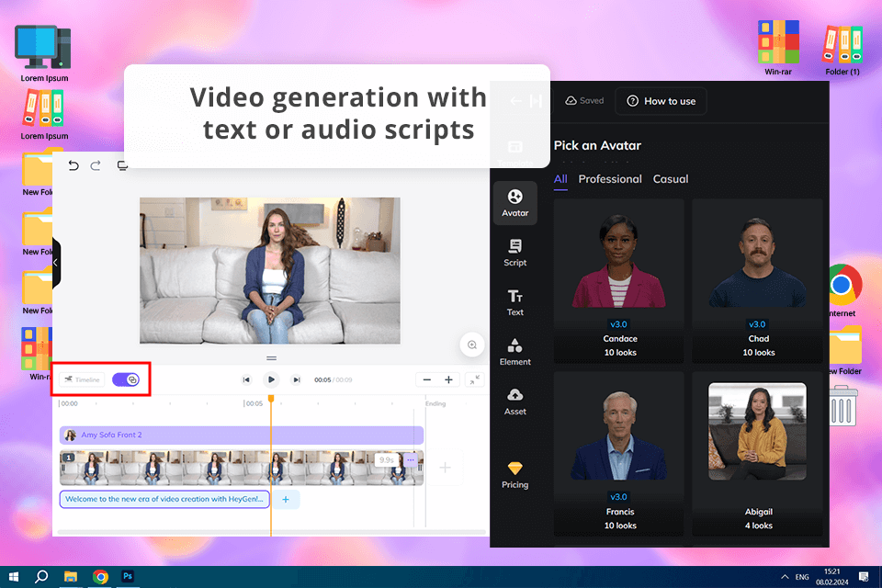
Task: Collapse the timeline with the shrink arrows
Action: click(474, 379)
